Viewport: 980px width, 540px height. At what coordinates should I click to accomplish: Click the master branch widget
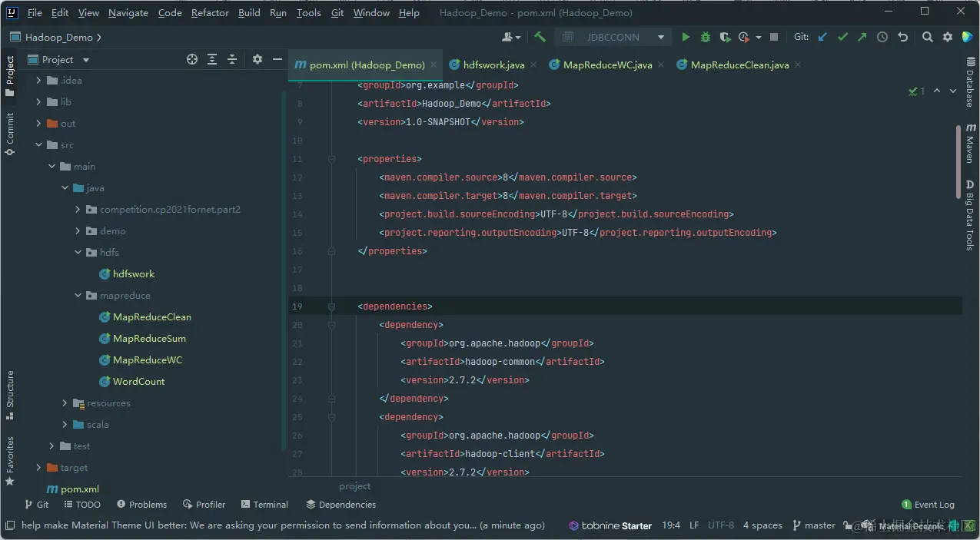point(812,525)
